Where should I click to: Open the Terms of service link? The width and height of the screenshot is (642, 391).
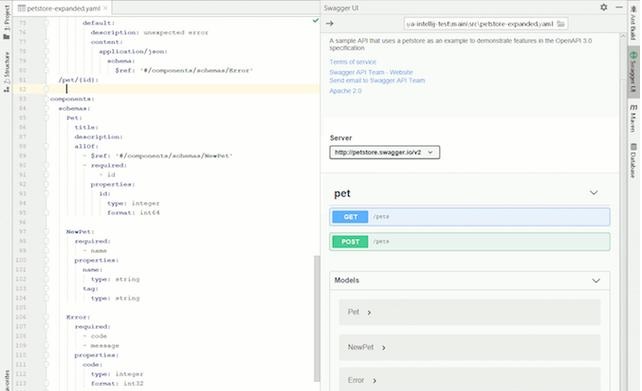tap(353, 62)
